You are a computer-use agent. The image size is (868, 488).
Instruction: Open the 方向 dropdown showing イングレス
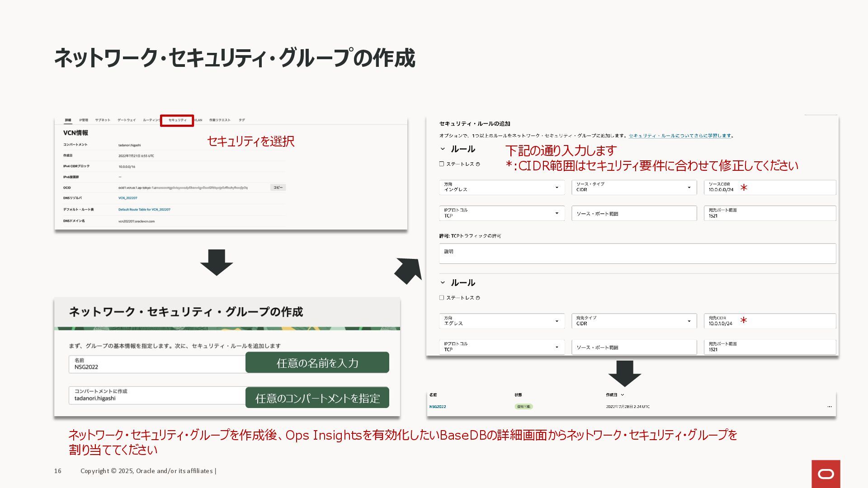(x=502, y=188)
